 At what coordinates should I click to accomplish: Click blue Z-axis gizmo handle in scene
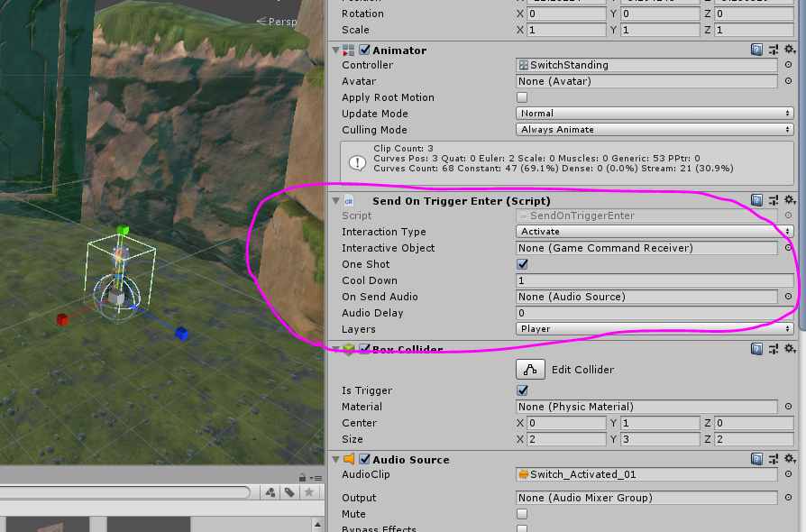pyautogui.click(x=181, y=333)
